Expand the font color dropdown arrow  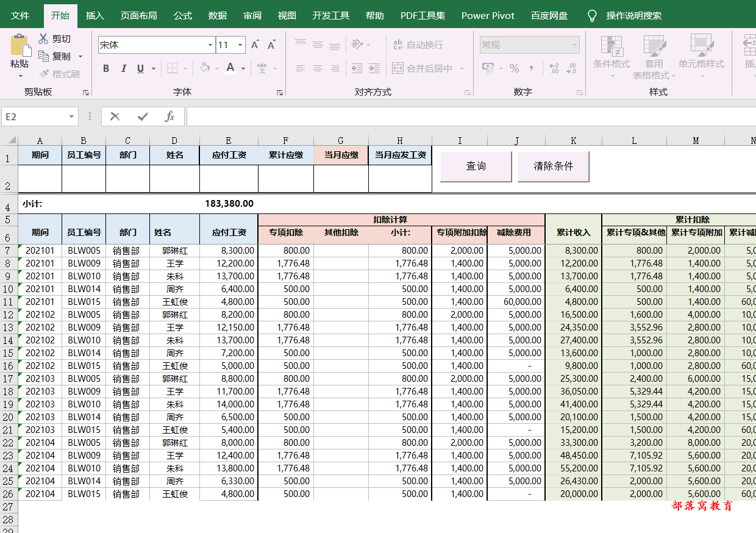pos(243,69)
